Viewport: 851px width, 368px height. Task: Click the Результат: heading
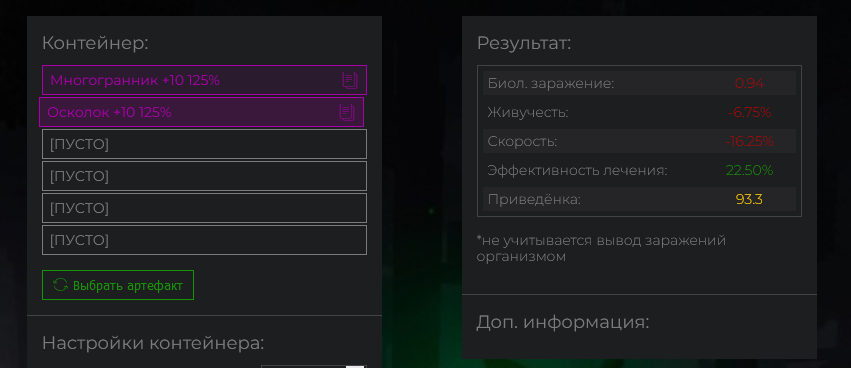click(524, 43)
